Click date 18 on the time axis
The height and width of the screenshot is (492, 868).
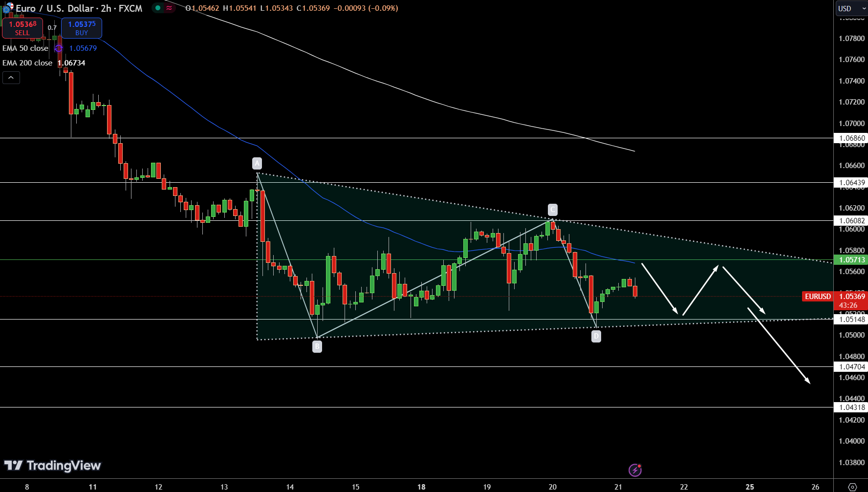[421, 487]
